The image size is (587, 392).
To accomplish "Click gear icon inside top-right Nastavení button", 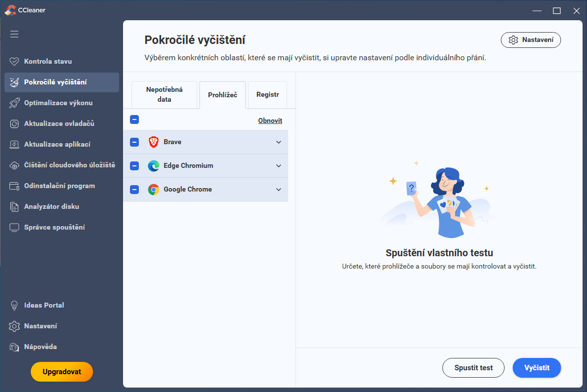I will 513,40.
